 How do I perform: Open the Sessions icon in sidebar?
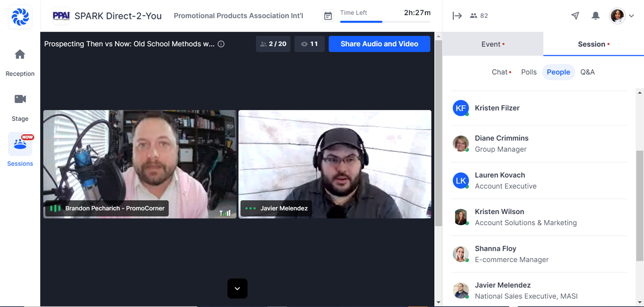tap(20, 144)
